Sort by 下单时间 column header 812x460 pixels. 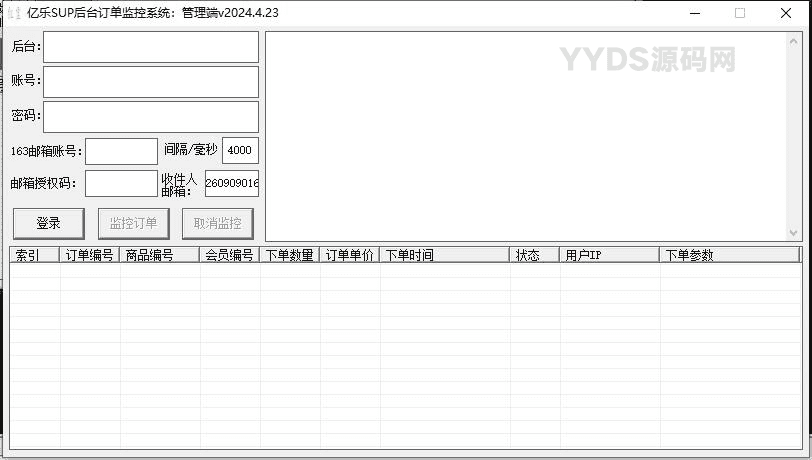click(x=445, y=255)
